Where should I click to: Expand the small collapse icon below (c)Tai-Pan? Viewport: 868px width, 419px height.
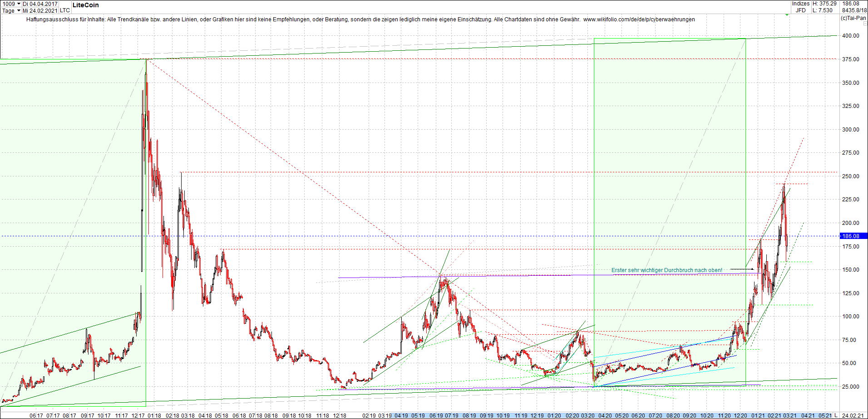[865, 24]
